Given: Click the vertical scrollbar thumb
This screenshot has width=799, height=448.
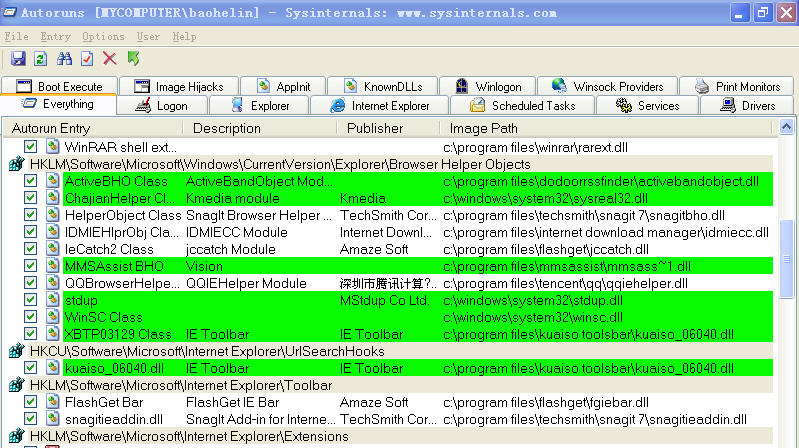Looking at the screenshot, I should click(786, 259).
